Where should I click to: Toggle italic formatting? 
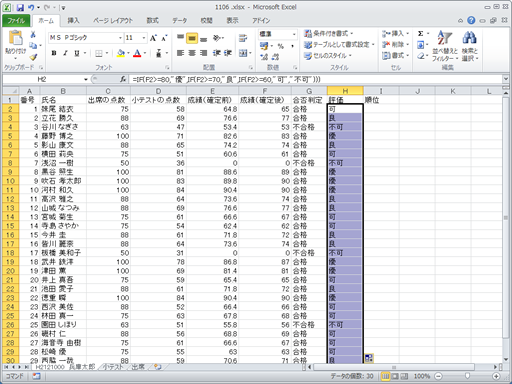pos(65,53)
